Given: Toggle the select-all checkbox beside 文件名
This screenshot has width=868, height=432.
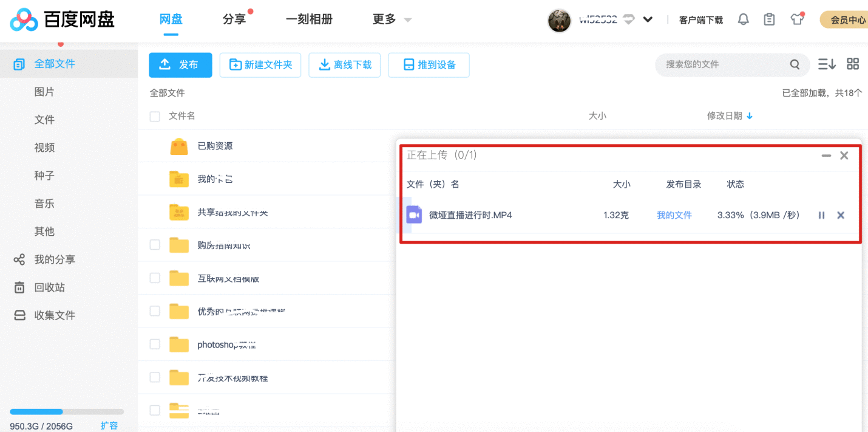Looking at the screenshot, I should [x=155, y=116].
